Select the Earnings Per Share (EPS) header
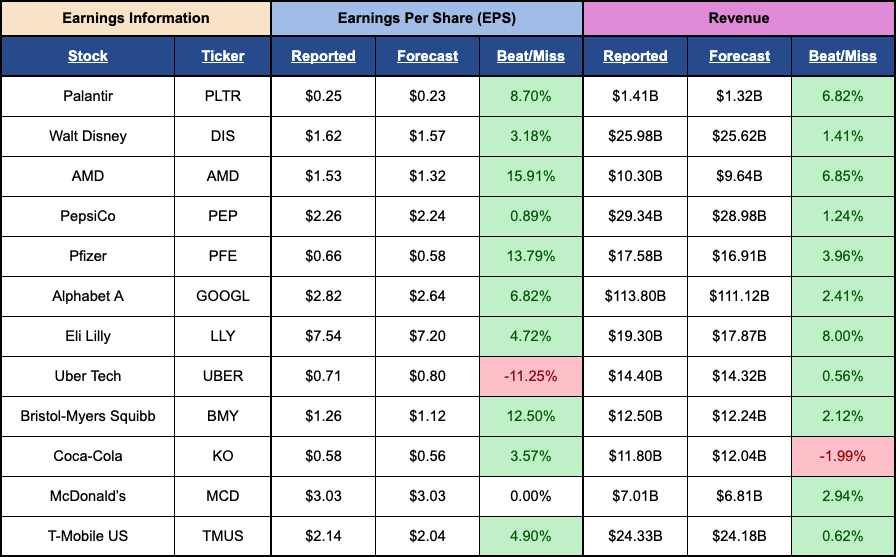 click(x=427, y=18)
